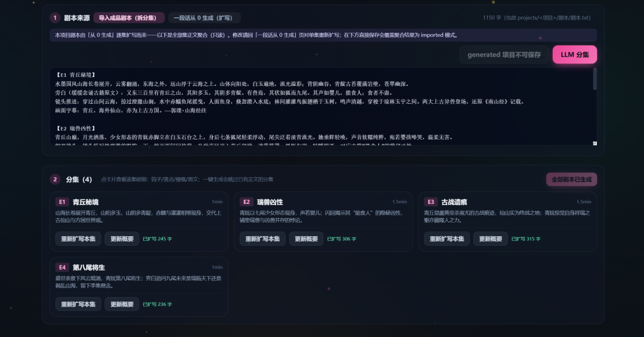Click the read-only notice banner text
644x337 pixels.
pyautogui.click(x=256, y=35)
